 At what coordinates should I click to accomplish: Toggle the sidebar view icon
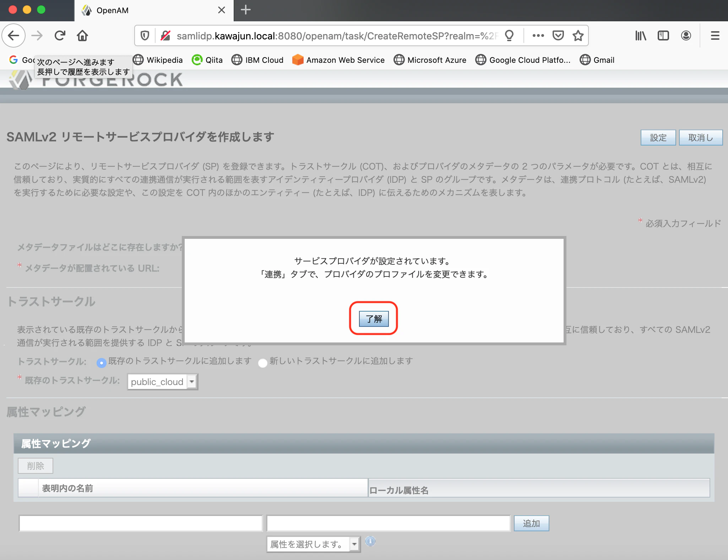coord(663,35)
